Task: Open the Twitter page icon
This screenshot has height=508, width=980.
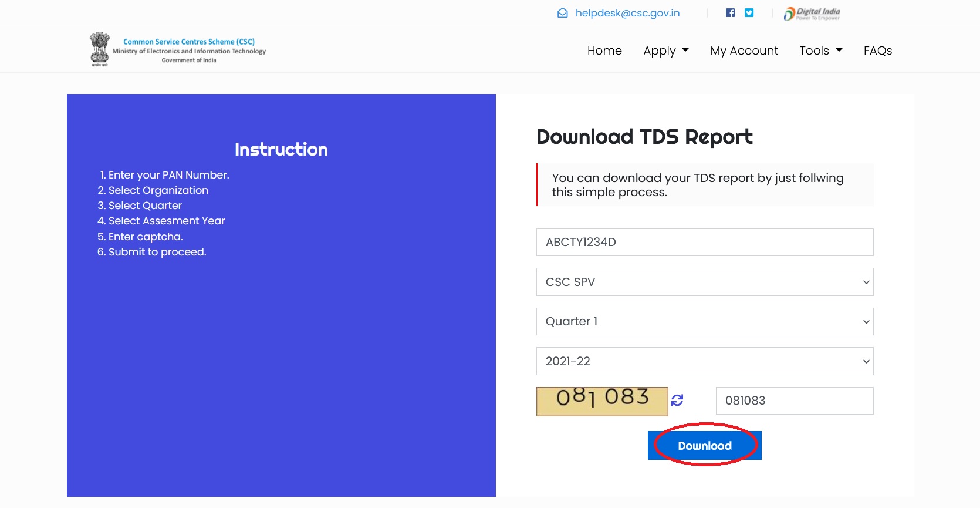Action: point(749,13)
